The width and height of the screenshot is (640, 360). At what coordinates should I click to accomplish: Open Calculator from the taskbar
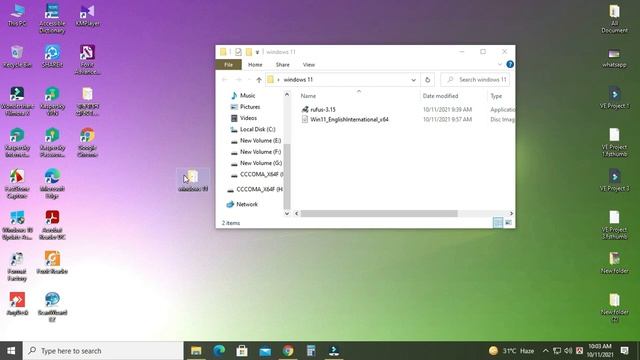coord(311,351)
